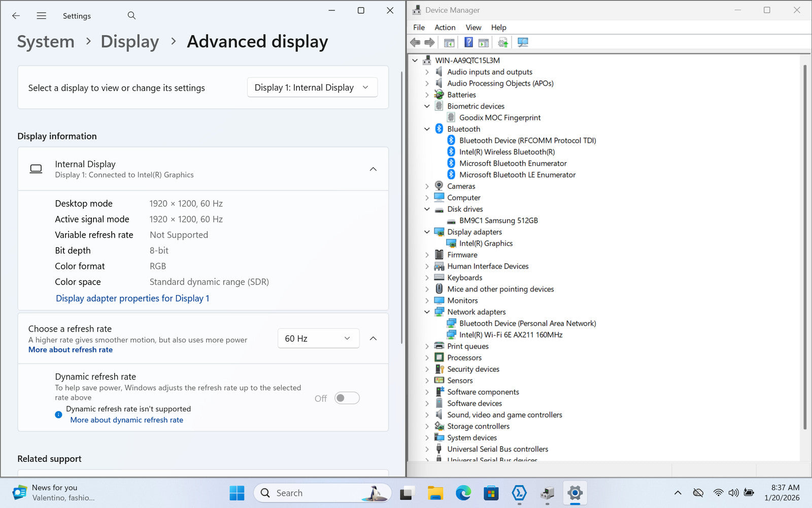812x508 pixels.
Task: Go back using Settings back arrow
Action: (16, 16)
